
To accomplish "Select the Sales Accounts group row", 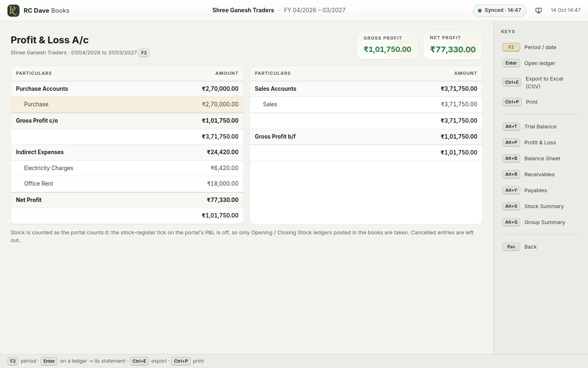I will tap(366, 89).
